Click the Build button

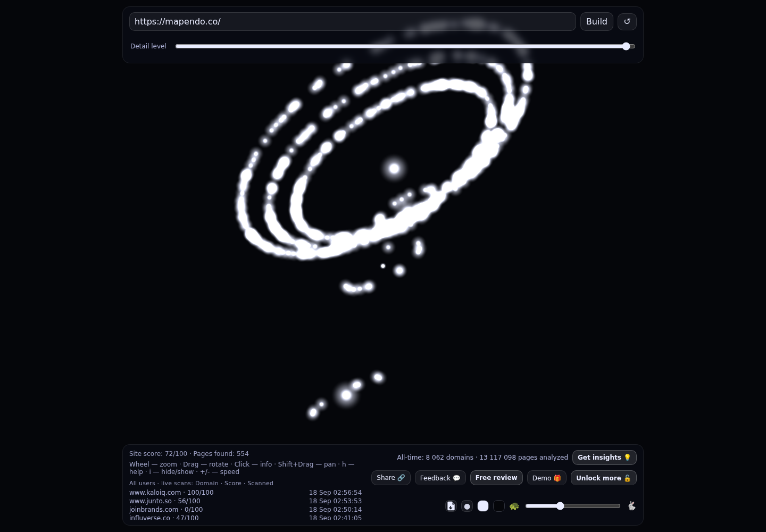(x=596, y=22)
